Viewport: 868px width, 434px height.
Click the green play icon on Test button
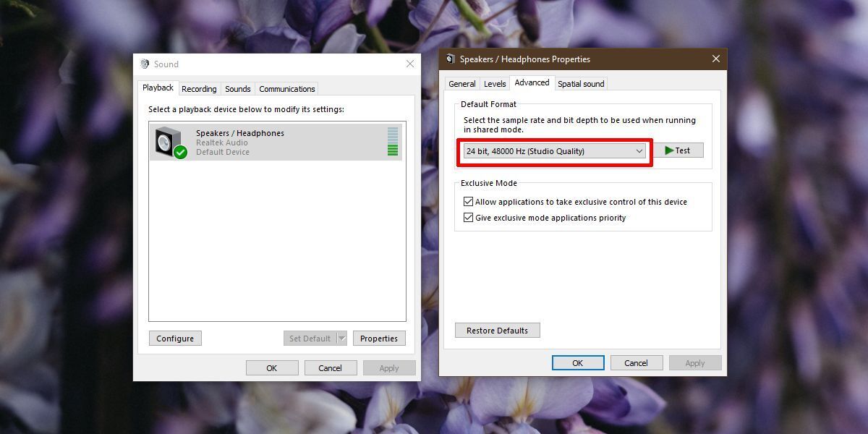670,150
